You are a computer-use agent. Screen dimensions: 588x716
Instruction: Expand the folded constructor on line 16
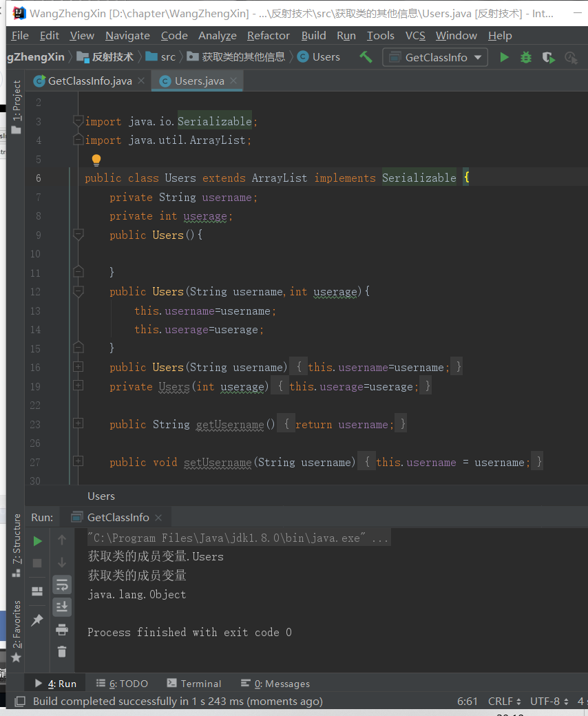point(78,367)
